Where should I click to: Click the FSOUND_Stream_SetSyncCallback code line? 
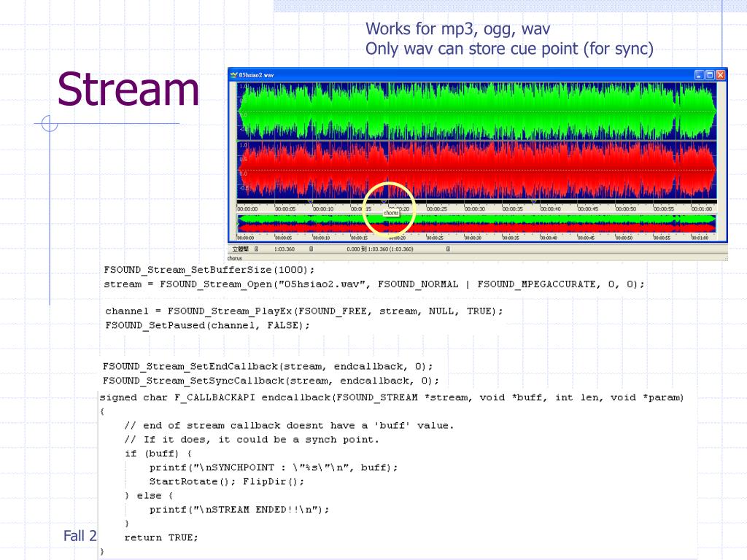tap(271, 381)
